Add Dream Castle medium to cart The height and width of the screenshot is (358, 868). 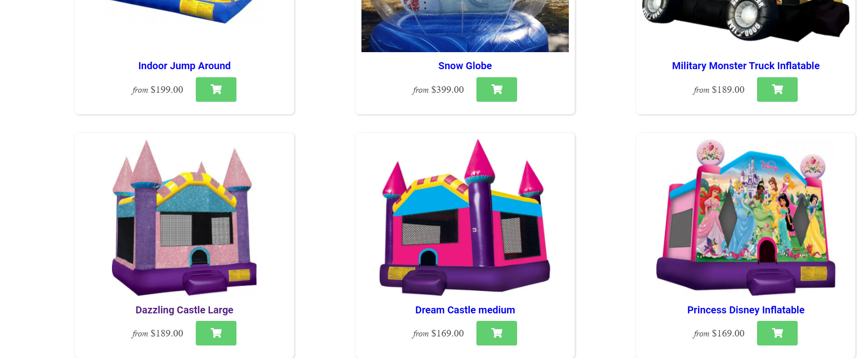pyautogui.click(x=497, y=333)
